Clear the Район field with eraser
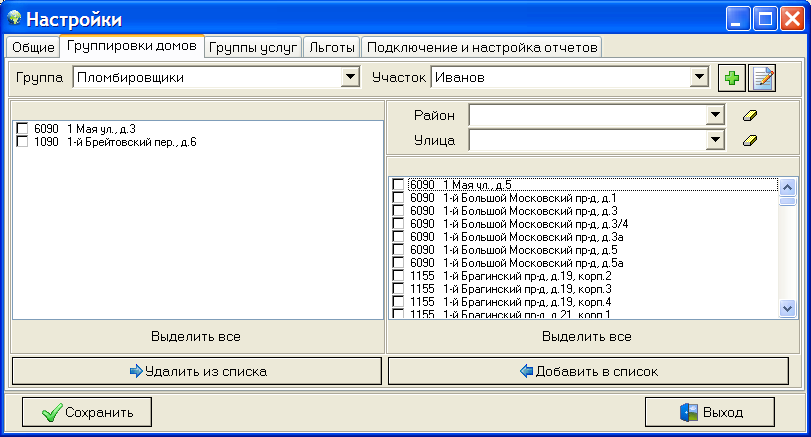Screen dimensions: 811x437 tap(750, 115)
